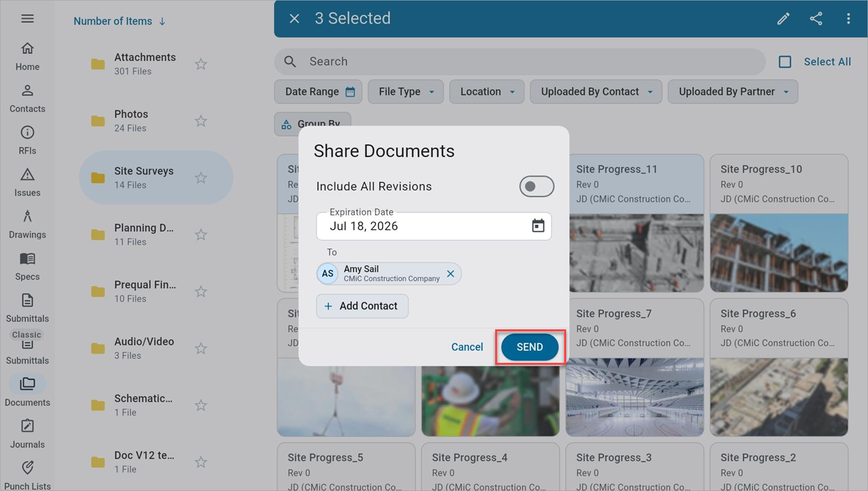Favorite the Photos folder star
This screenshot has height=491, width=868.
201,121
